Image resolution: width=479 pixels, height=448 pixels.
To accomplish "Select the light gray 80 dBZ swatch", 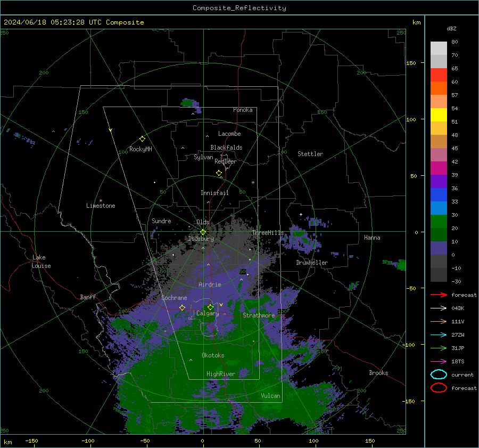I will coord(439,48).
